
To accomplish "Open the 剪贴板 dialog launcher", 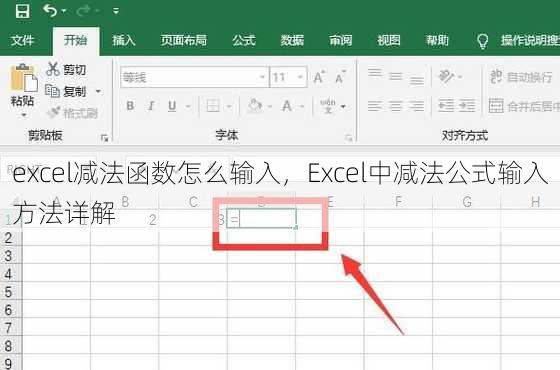I will (x=104, y=138).
